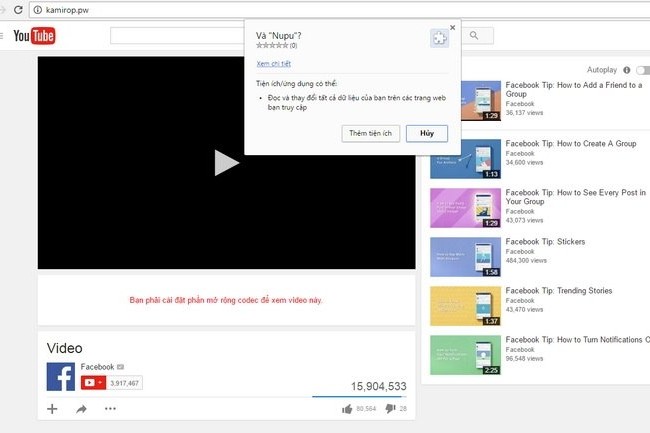Close the Nupu extension dialog
The height and width of the screenshot is (433, 650).
(452, 27)
